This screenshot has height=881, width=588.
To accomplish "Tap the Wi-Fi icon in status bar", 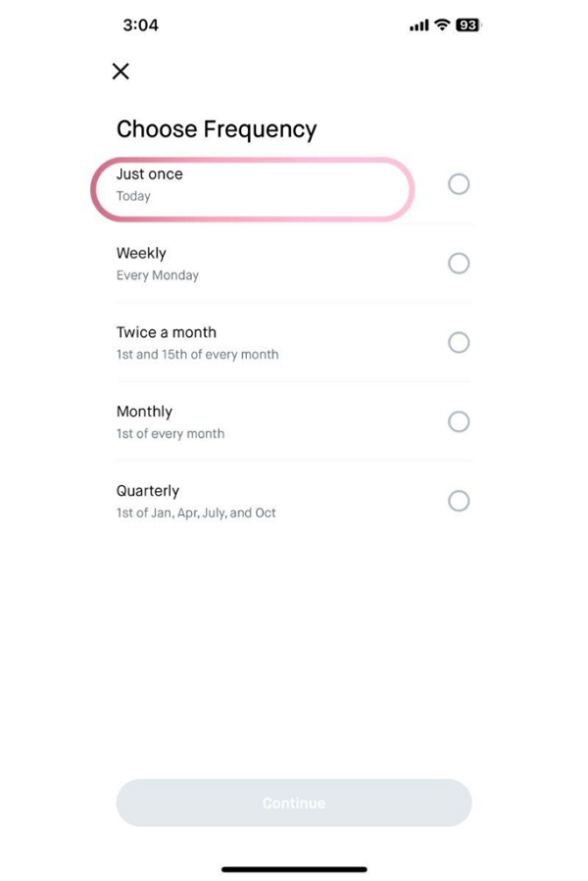I will [440, 24].
